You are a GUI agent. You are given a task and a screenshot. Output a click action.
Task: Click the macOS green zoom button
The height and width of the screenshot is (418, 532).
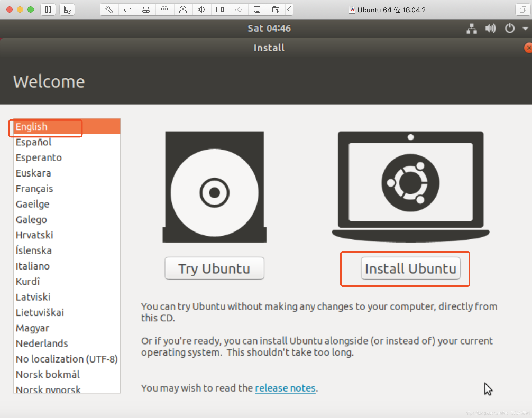31,10
